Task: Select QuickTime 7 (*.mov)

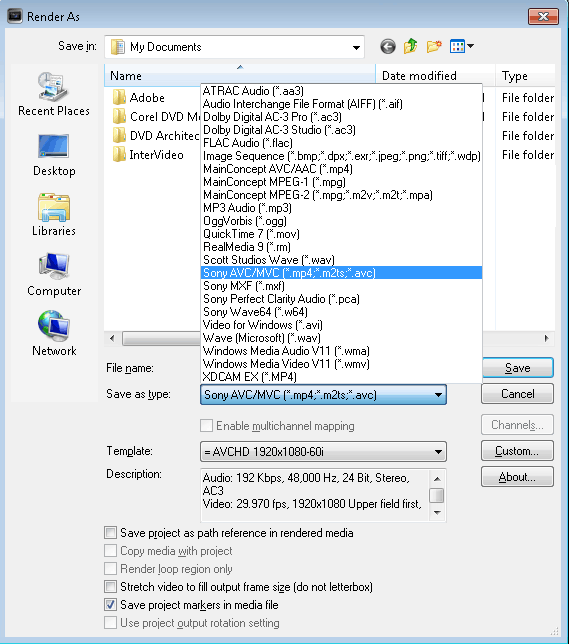Action: point(341,234)
